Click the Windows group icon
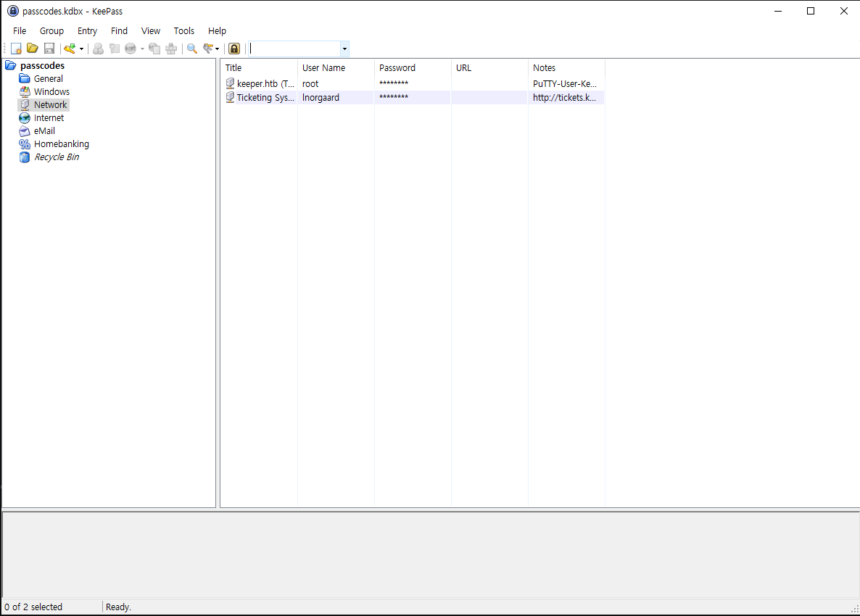860x616 pixels. point(25,92)
